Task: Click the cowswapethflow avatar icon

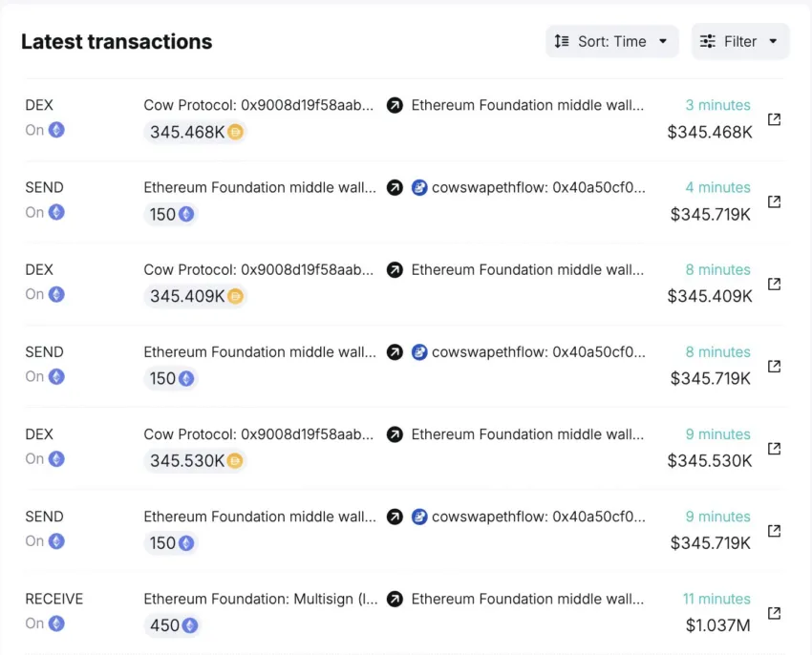Action: coord(419,187)
